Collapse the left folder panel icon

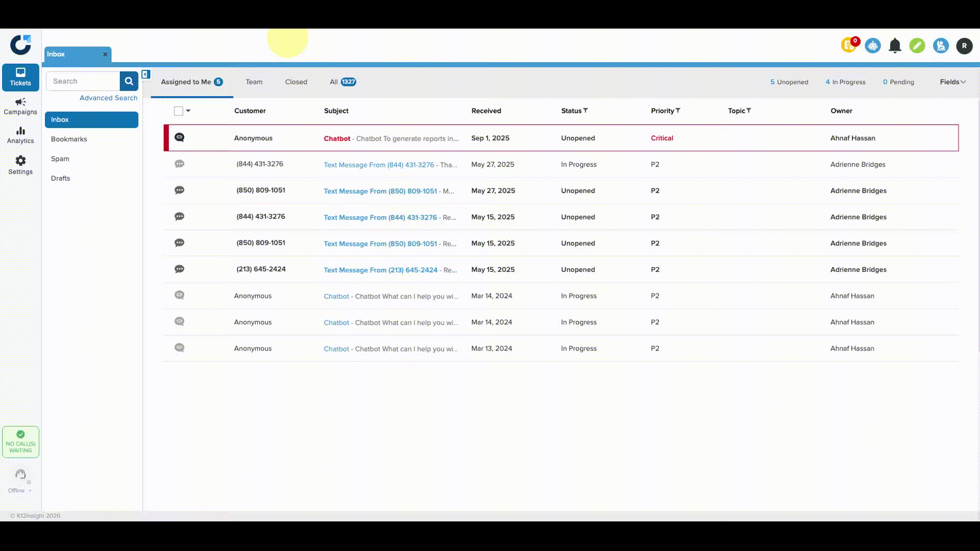(x=146, y=74)
